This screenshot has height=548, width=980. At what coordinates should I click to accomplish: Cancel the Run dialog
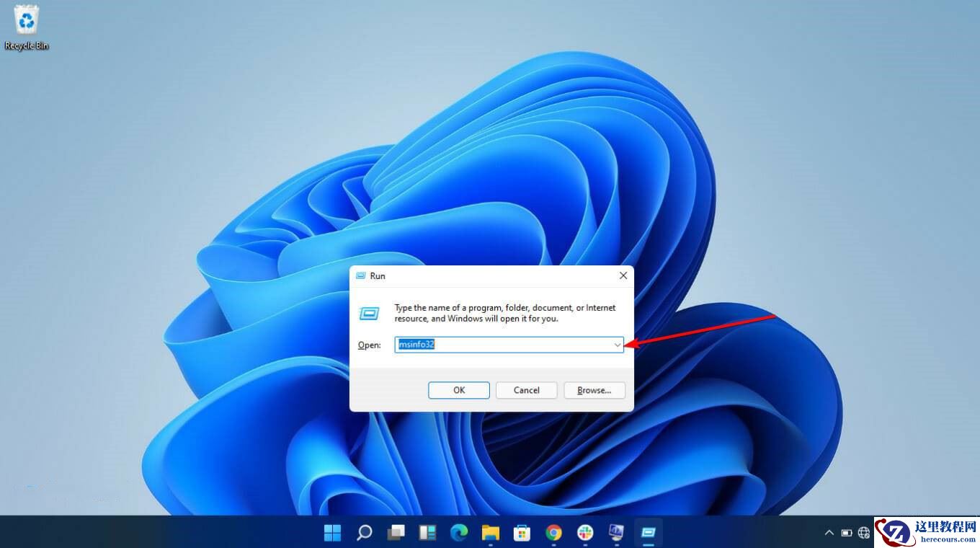pyautogui.click(x=526, y=390)
